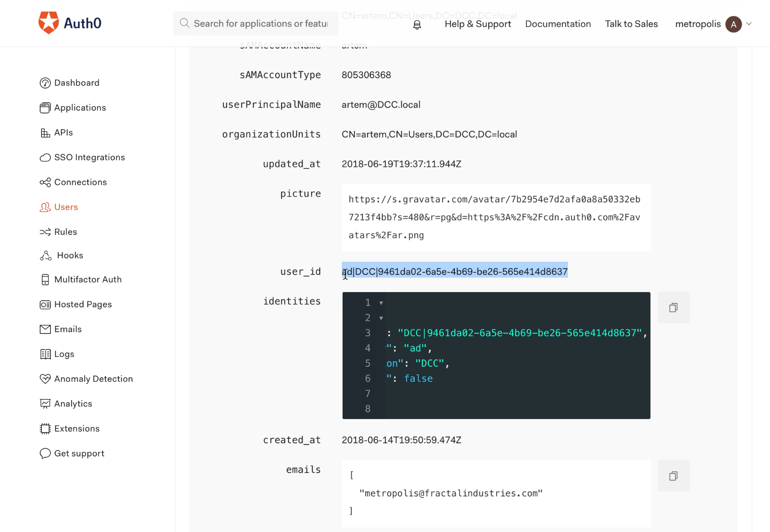The height and width of the screenshot is (532, 770).
Task: Click the Auth0 shield logo
Action: point(49,23)
